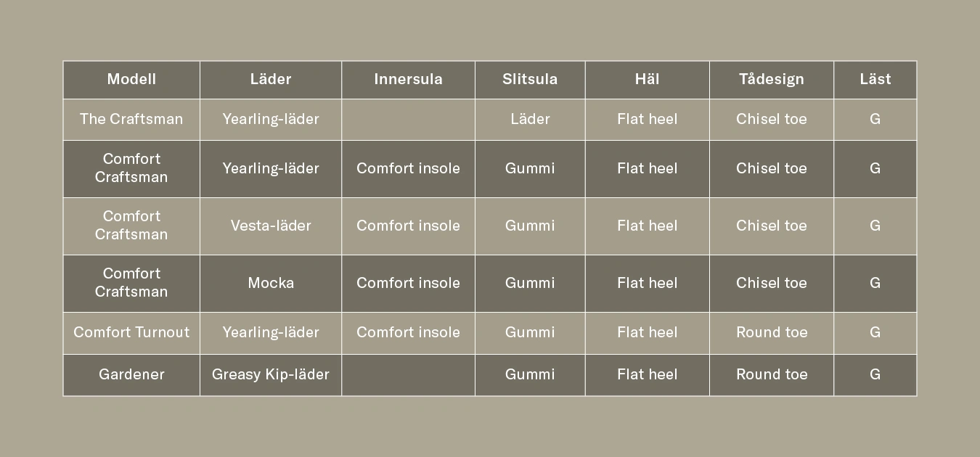The image size is (980, 457).
Task: Select Flat heel in Gardener row
Action: tap(647, 375)
